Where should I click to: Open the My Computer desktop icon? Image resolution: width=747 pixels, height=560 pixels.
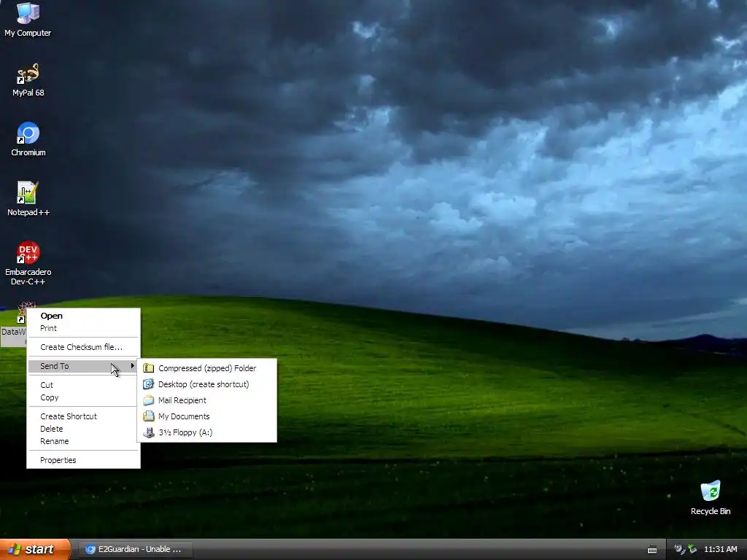coord(28,19)
